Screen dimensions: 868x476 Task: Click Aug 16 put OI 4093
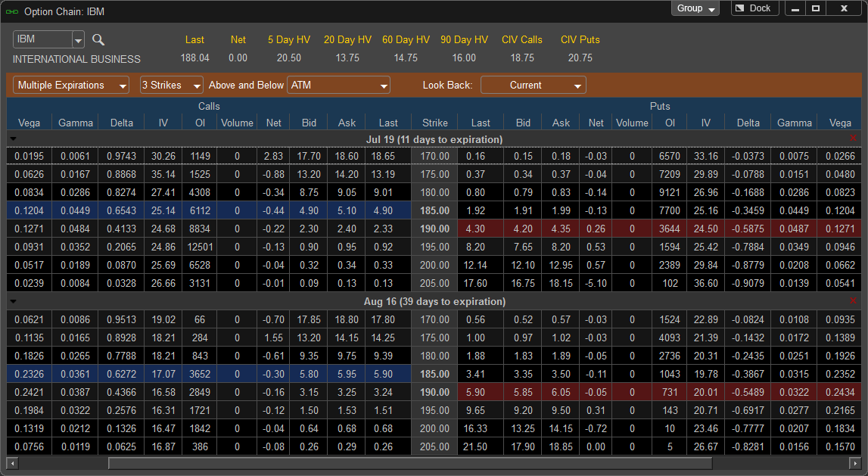[x=669, y=338]
